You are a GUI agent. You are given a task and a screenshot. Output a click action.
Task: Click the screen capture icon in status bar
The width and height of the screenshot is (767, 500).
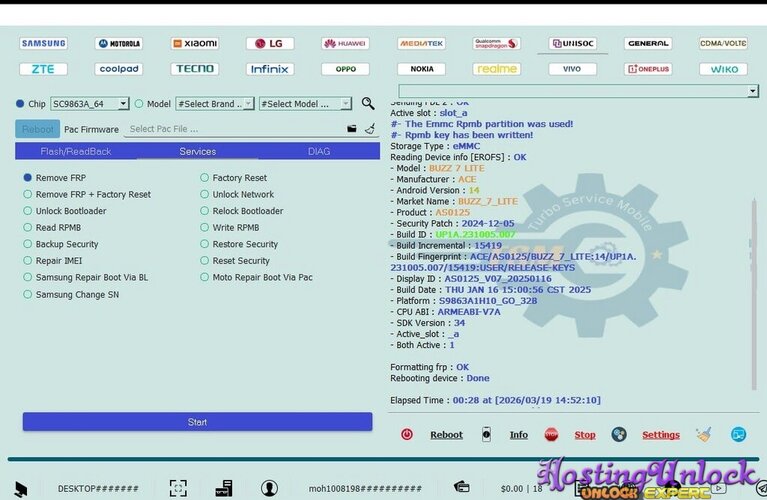coord(178,488)
